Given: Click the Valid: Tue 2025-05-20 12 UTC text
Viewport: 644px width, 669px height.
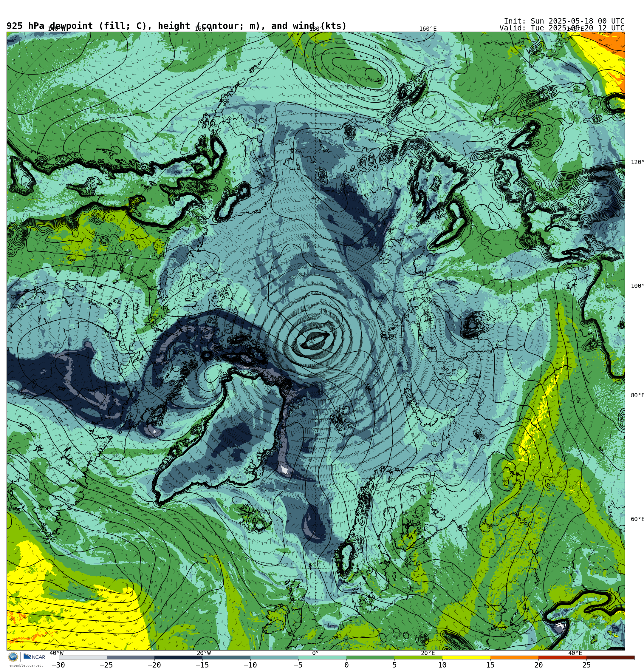Looking at the screenshot, I should coord(562,28).
